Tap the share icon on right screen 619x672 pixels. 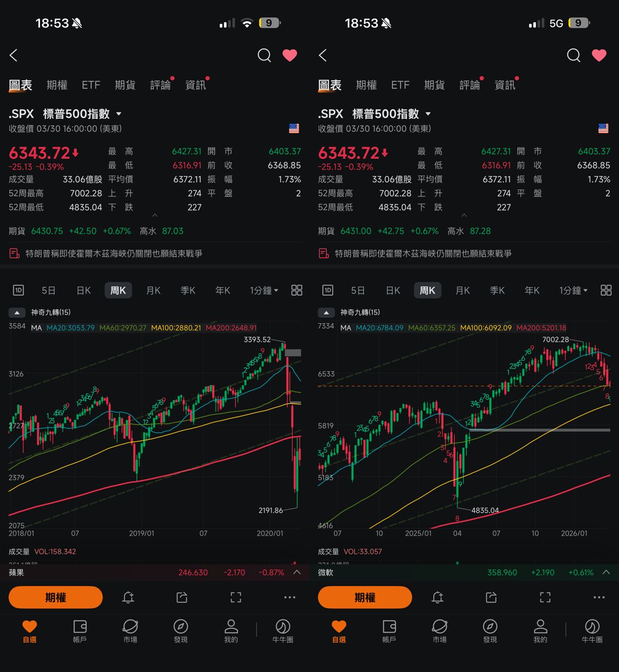(x=491, y=597)
